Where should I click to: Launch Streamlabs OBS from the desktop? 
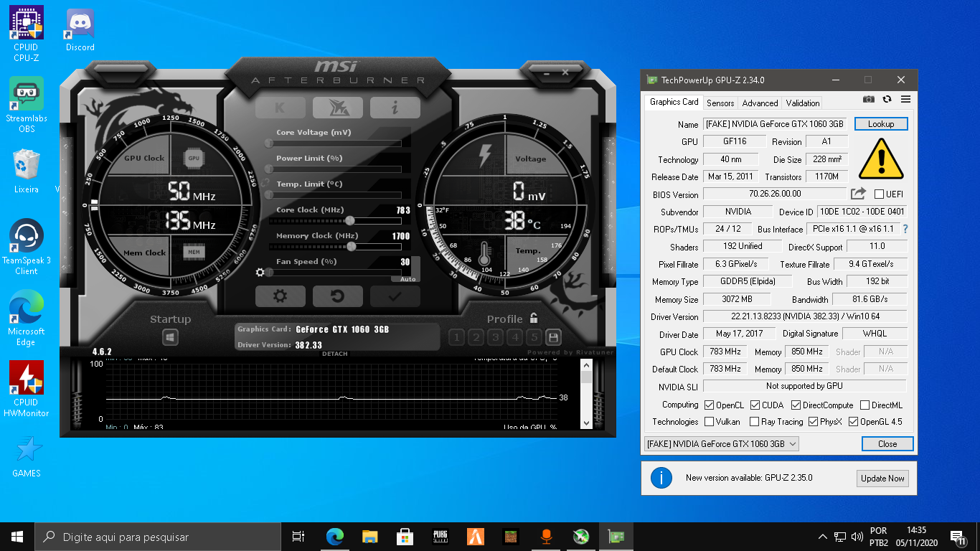(x=27, y=105)
